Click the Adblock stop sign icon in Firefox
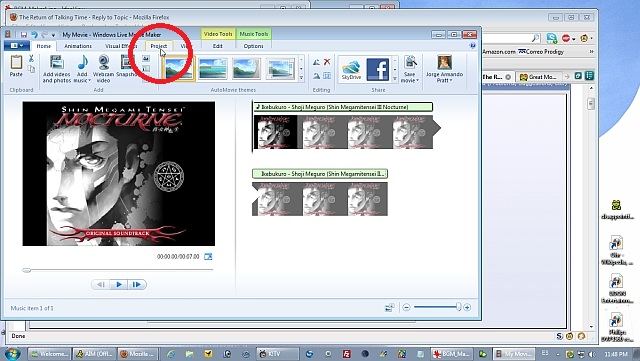The width and height of the screenshot is (640, 361). point(566,38)
